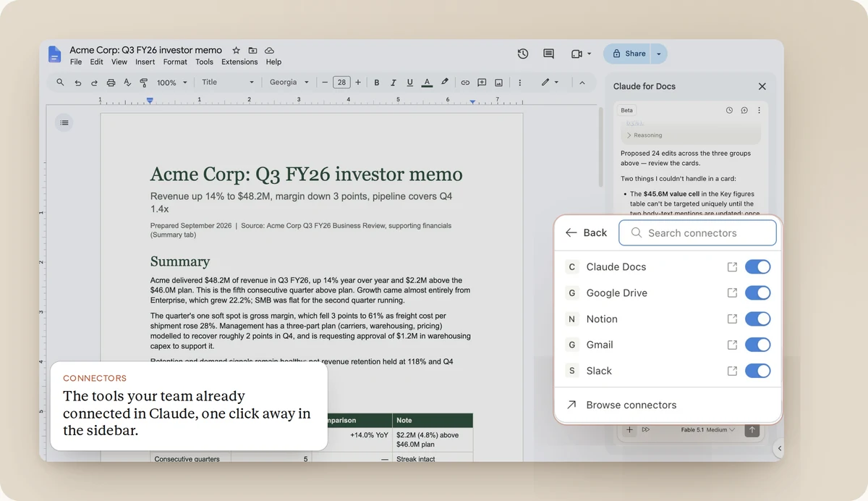Open the text color picker
Viewport: 868px width, 501px height.
[427, 83]
